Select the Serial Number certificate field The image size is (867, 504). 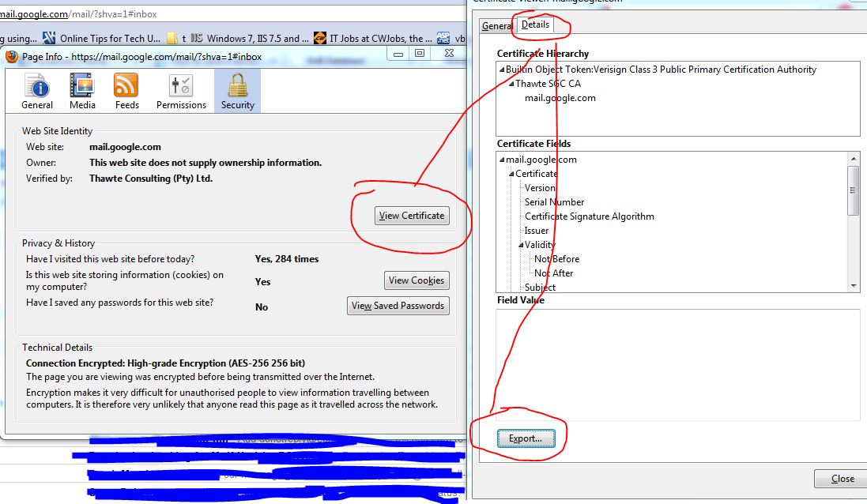(x=554, y=202)
